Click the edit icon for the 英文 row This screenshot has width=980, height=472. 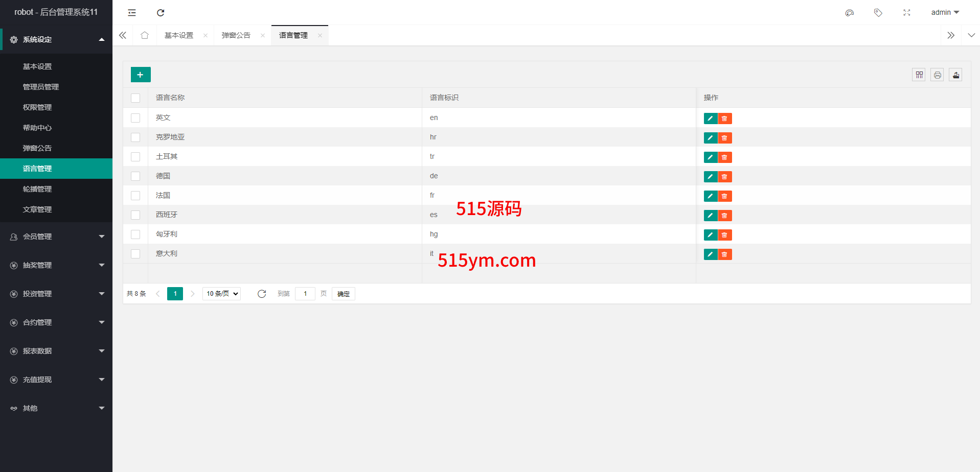coord(710,119)
